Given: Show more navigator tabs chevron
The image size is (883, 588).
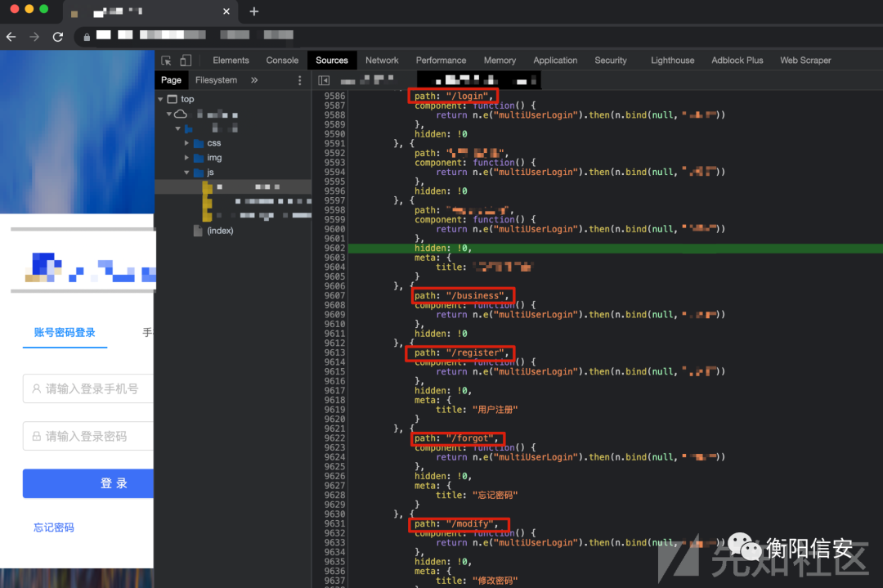Looking at the screenshot, I should point(254,80).
